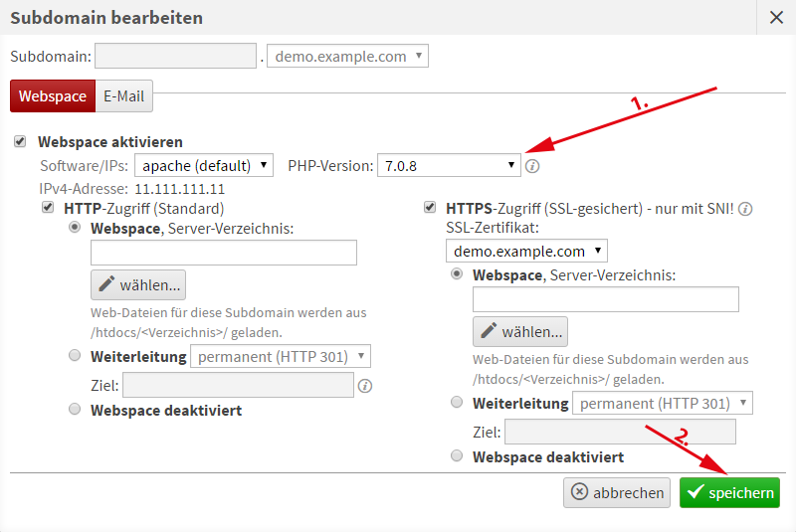
Task: Switch to the E-Mail tab
Action: (123, 96)
